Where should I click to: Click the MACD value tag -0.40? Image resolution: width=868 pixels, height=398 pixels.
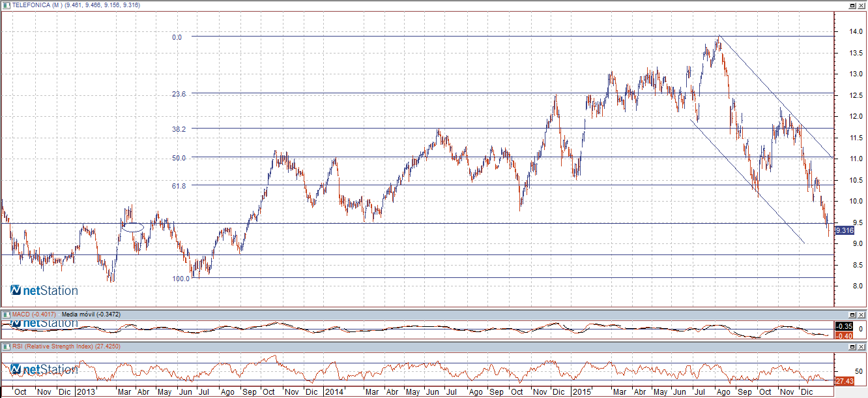click(x=844, y=335)
